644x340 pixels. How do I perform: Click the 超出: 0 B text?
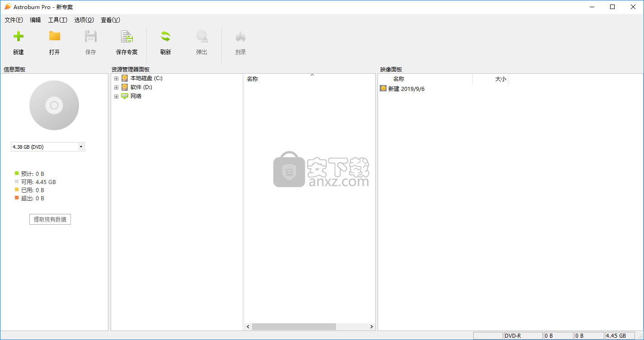pos(33,198)
